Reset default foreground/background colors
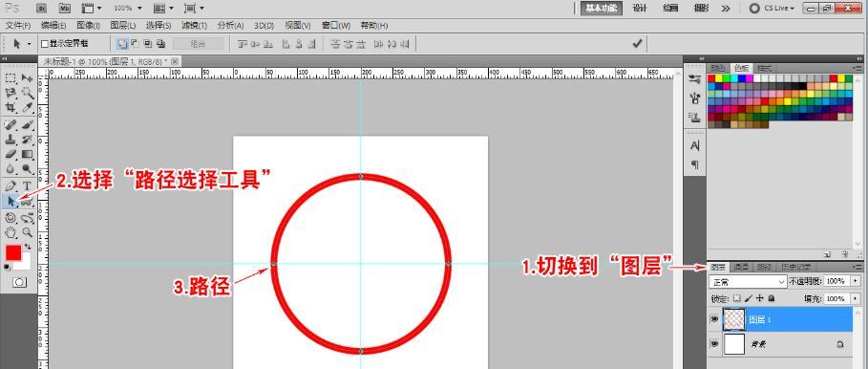This screenshot has width=868, height=369. pos(8,267)
